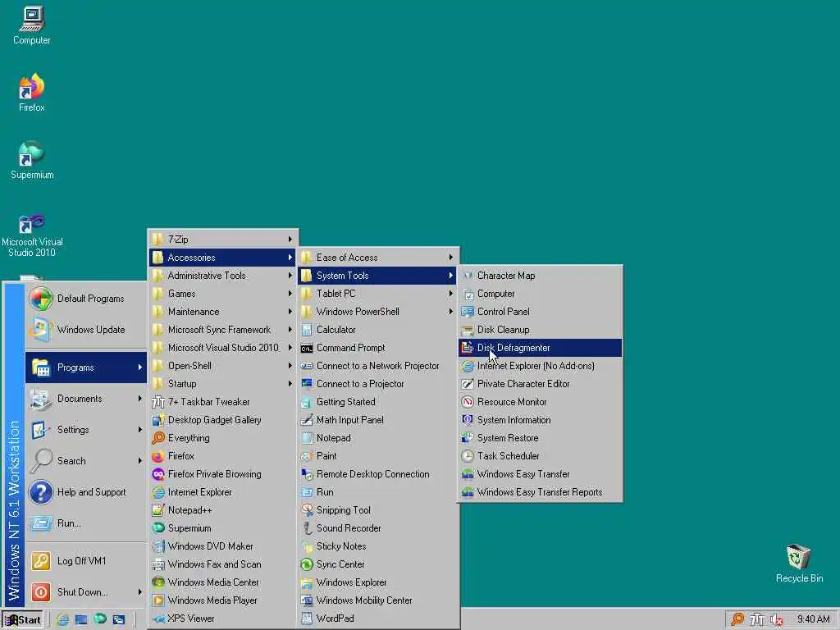Click 'Open-Shell' folder entry
The height and width of the screenshot is (630, 840).
[223, 366]
